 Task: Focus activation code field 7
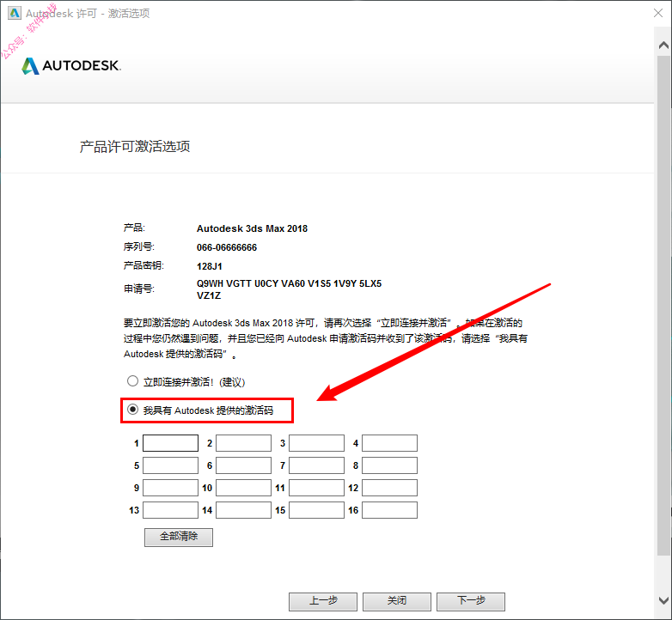click(317, 465)
